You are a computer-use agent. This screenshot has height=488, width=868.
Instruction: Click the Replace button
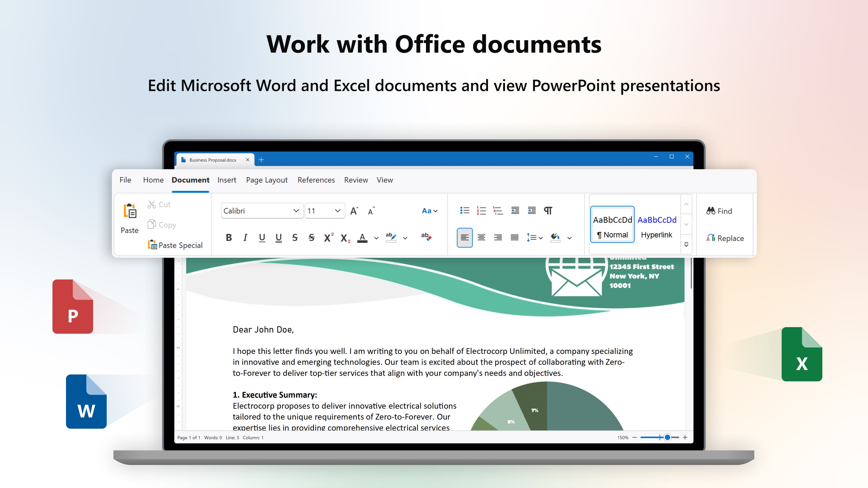(725, 238)
